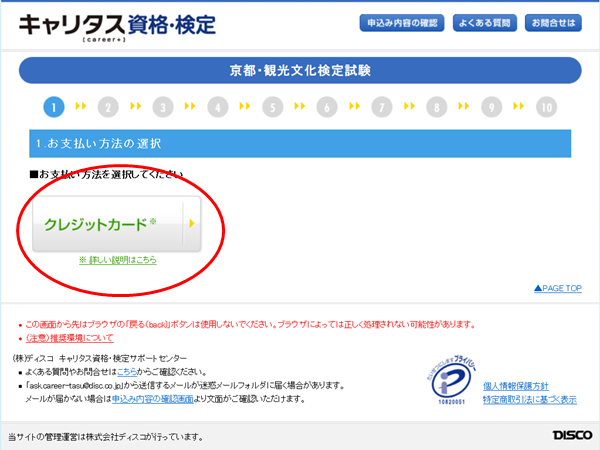Click step 10 circle indicator
Screen dimensions: 600x450
pyautogui.click(x=546, y=107)
